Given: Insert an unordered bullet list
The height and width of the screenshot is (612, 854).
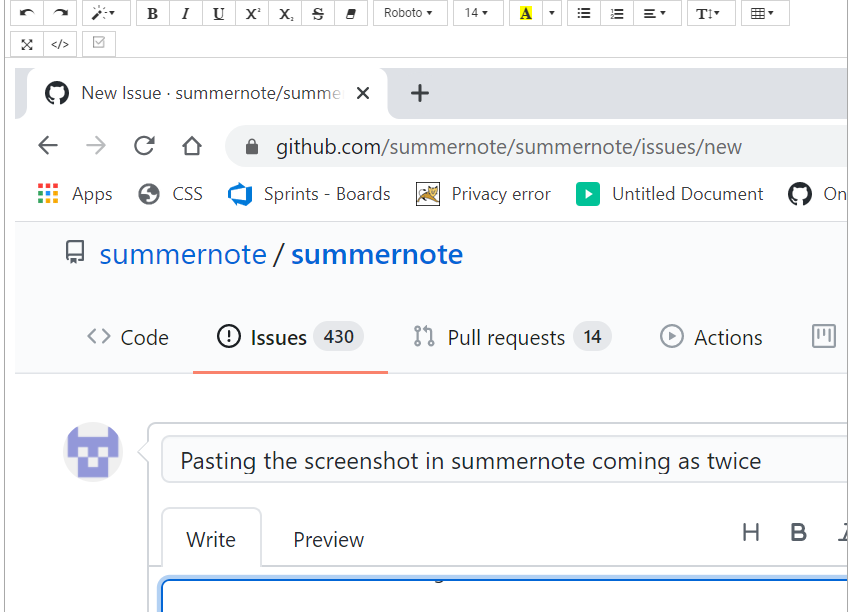Looking at the screenshot, I should coord(583,13).
